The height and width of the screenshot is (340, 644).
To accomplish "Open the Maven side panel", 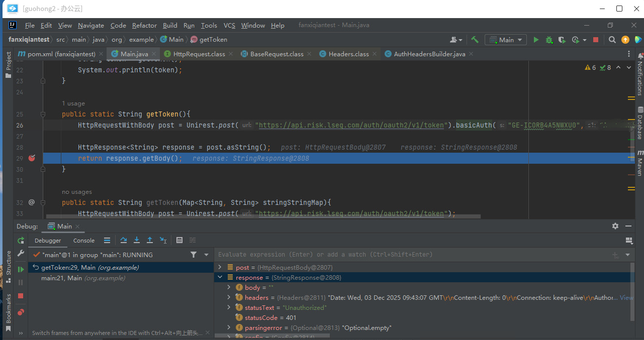I will click(640, 163).
